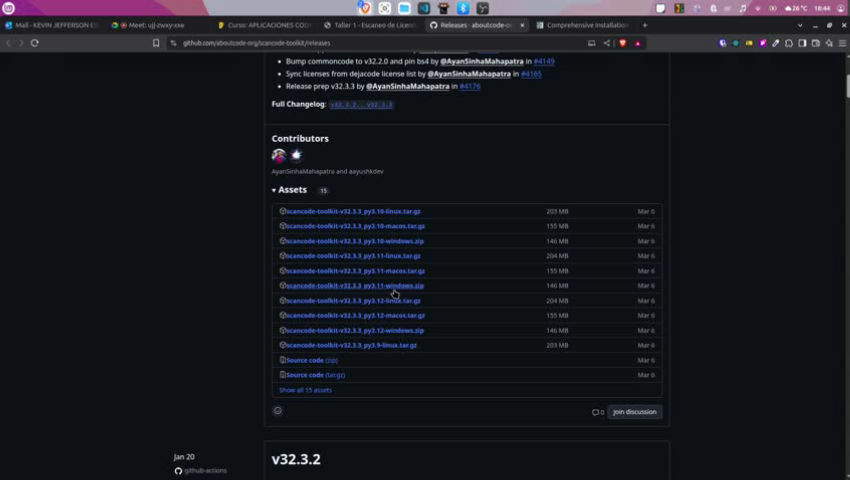The height and width of the screenshot is (480, 850).
Task: Open the Linux Mint menu logo
Action: click(9, 8)
